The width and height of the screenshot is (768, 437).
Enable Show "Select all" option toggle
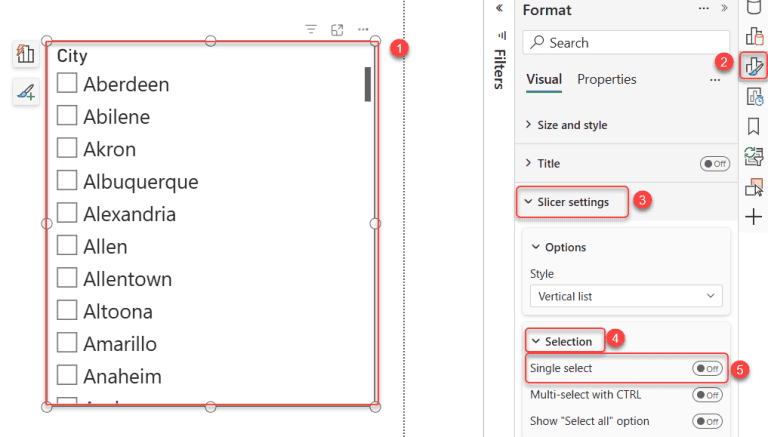pos(707,421)
